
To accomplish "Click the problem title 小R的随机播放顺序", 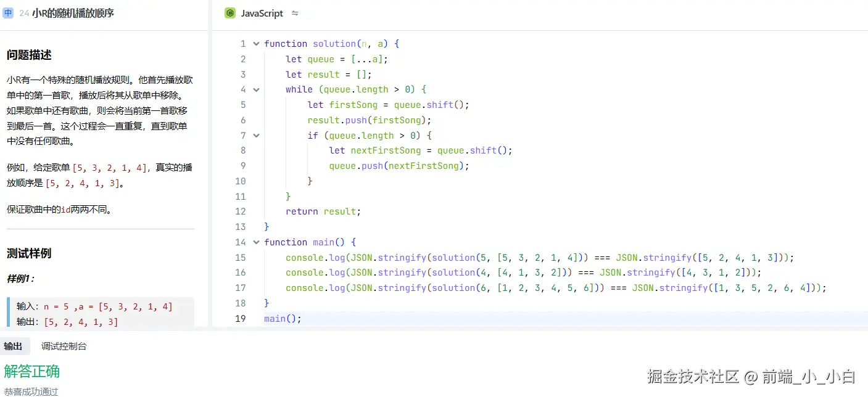I will coord(73,13).
